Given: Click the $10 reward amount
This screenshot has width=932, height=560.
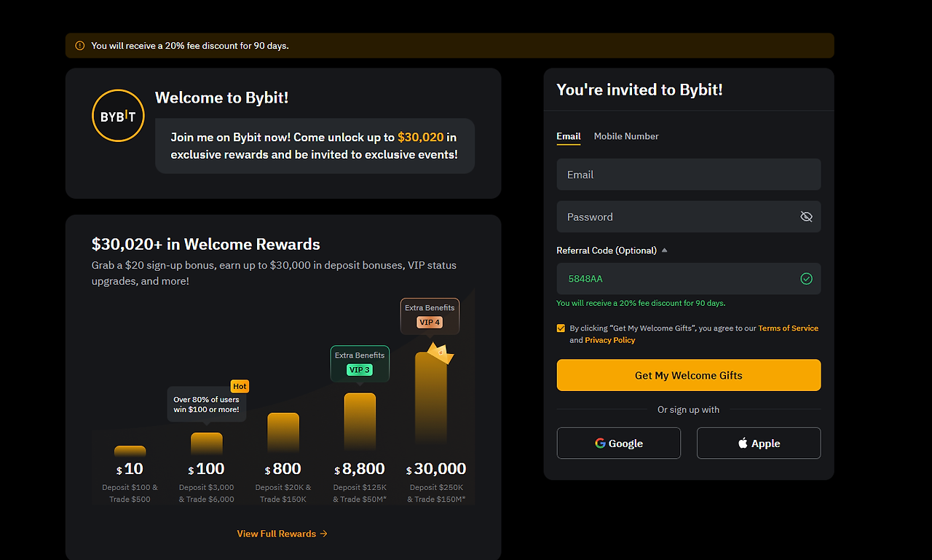Looking at the screenshot, I should [130, 469].
